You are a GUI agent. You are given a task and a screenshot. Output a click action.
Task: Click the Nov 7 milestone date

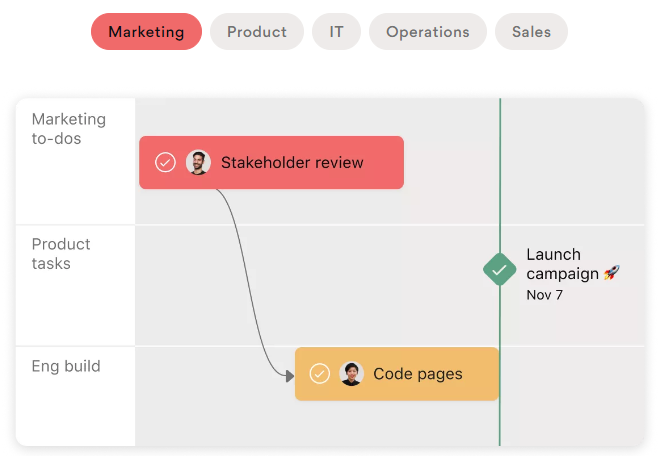click(x=545, y=295)
